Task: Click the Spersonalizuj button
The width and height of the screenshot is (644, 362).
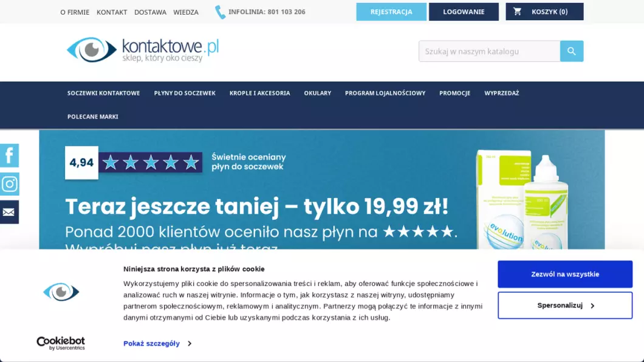Action: 565,306
